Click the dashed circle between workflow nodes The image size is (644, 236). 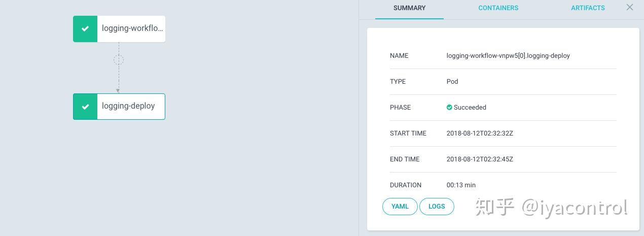[x=119, y=60]
